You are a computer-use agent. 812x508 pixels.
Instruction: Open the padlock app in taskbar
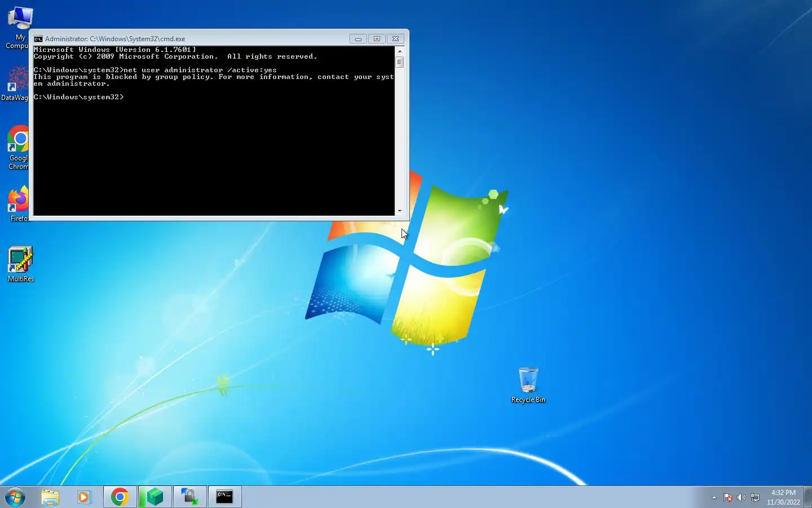point(189,497)
